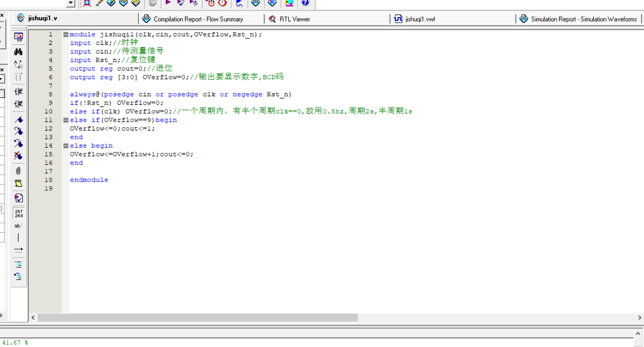This screenshot has width=644, height=347.
Task: Click the editor horizontal scrollbar thumb
Action: tap(197, 317)
